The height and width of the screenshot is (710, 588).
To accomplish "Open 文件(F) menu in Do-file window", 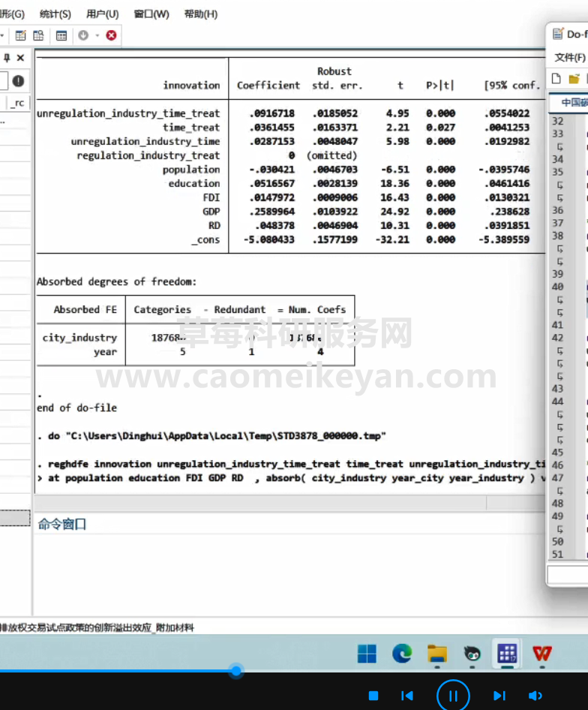I will [570, 58].
